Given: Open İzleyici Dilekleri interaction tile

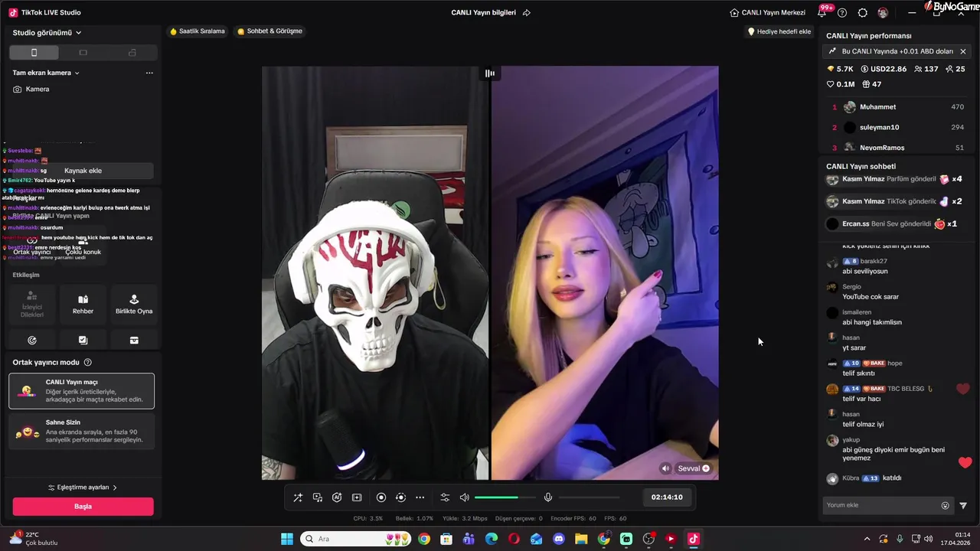Looking at the screenshot, I should point(32,305).
